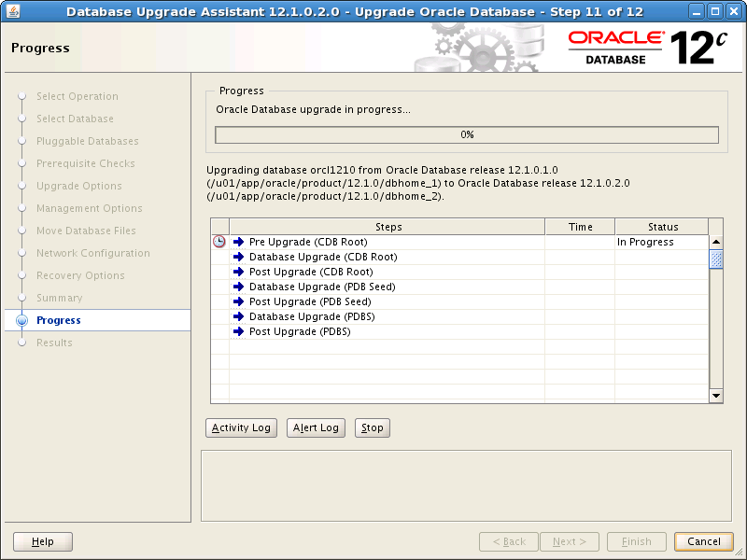Select the Move Database Files step
Screen dimensions: 747x560
[x=86, y=231]
